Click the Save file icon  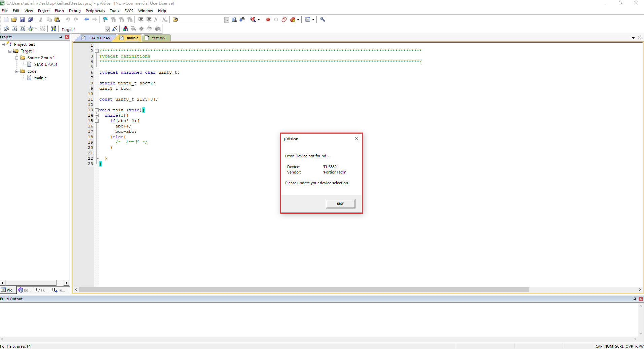pyautogui.click(x=22, y=20)
